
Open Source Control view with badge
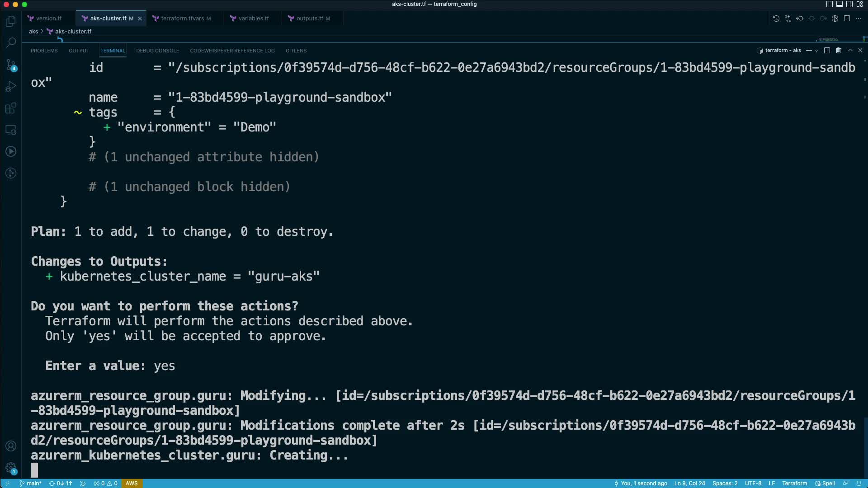click(11, 65)
